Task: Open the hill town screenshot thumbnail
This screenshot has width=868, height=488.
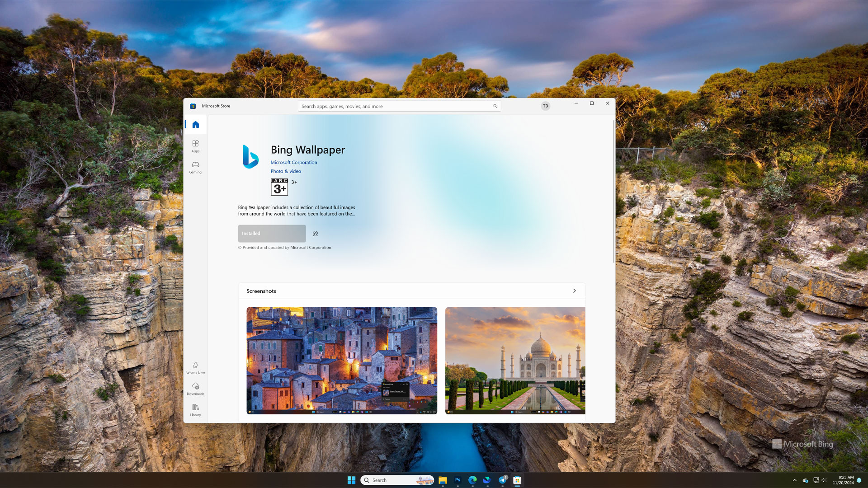Action: click(x=342, y=361)
